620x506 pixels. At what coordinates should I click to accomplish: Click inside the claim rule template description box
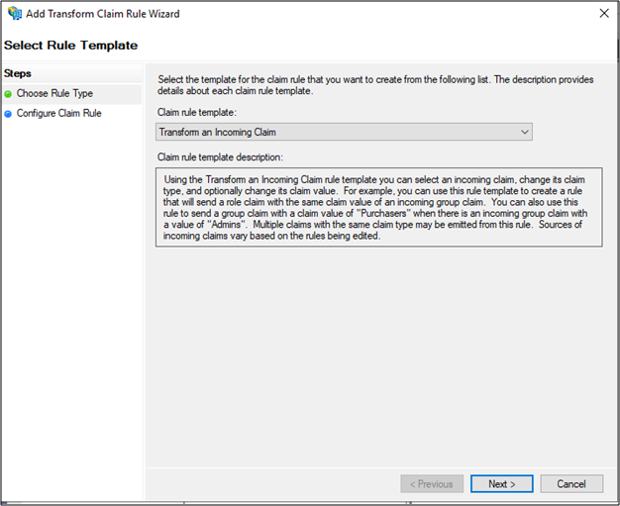379,207
